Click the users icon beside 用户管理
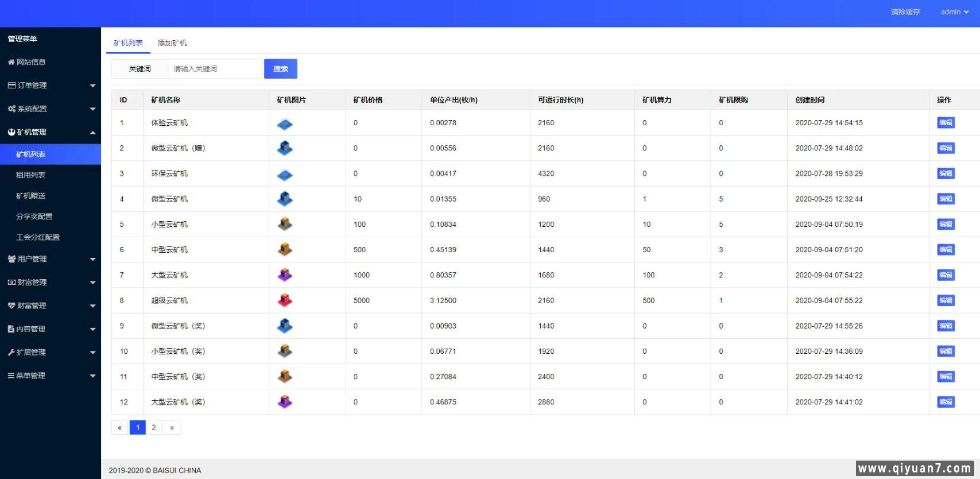This screenshot has width=980, height=479. tap(11, 259)
